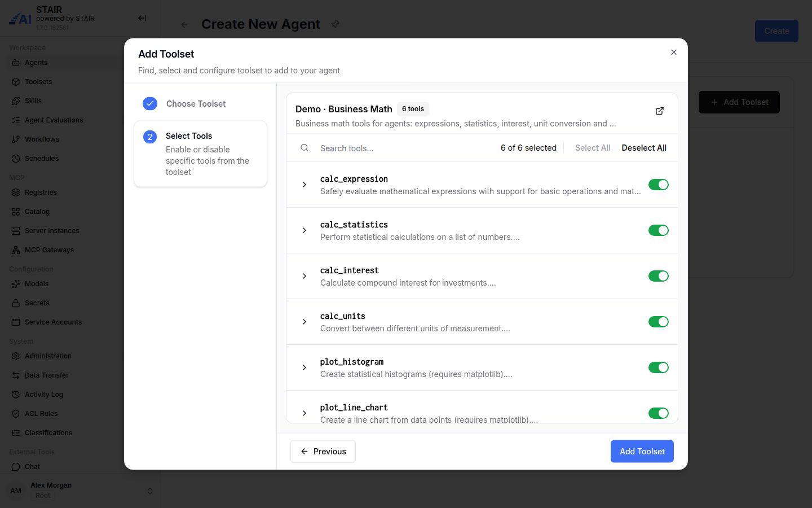Collapse the sidebar with the arrow icon

pyautogui.click(x=142, y=18)
